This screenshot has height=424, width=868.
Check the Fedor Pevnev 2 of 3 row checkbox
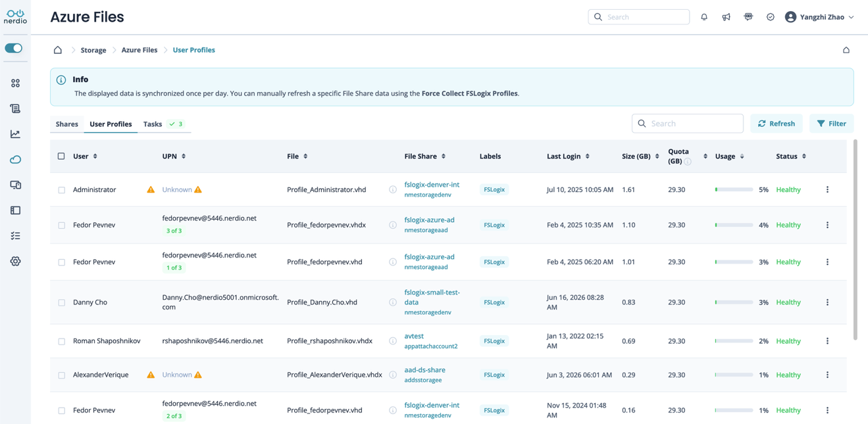(61, 411)
